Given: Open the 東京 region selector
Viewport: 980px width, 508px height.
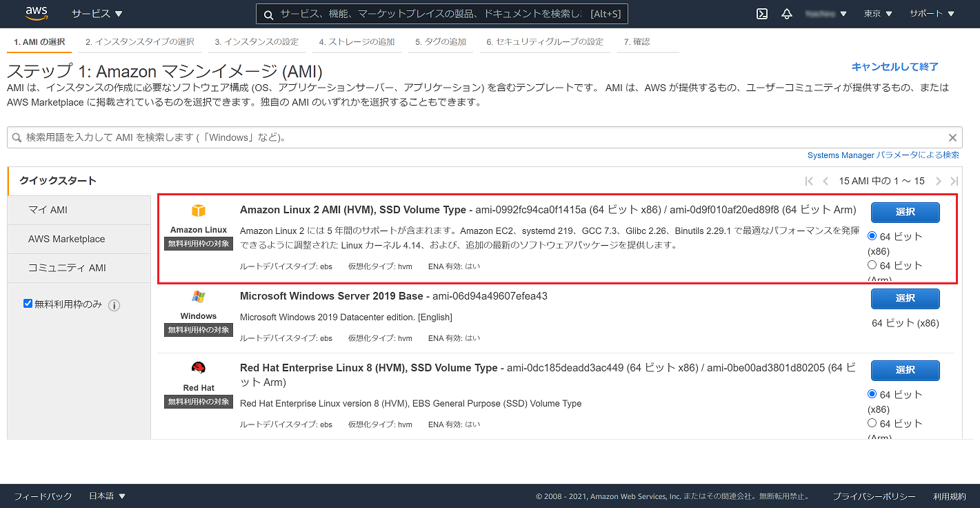Looking at the screenshot, I should click(877, 13).
